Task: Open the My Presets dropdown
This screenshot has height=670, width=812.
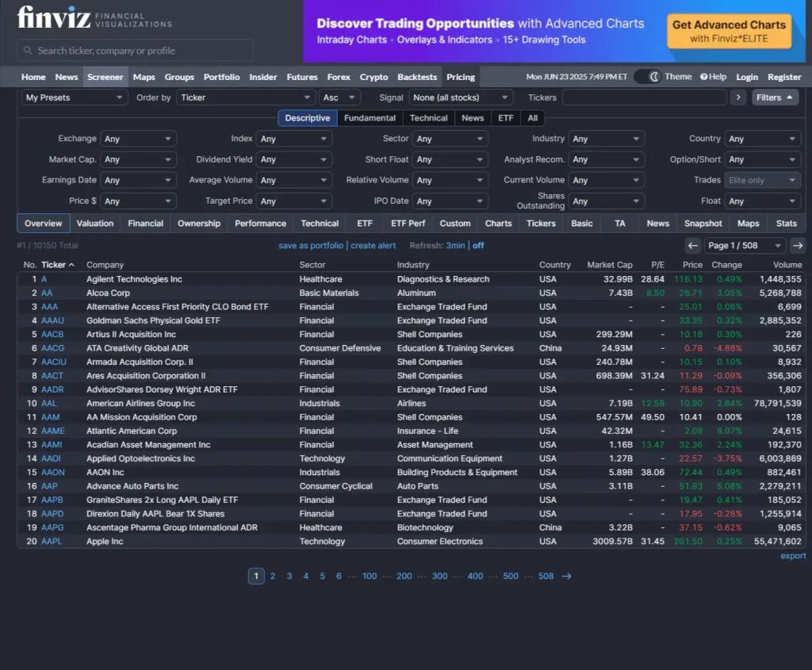Action: pos(74,98)
